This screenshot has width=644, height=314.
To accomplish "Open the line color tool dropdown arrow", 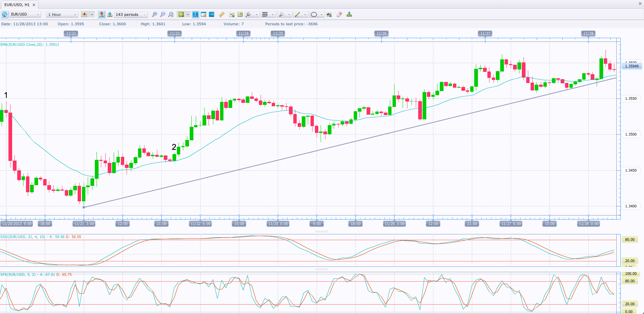I will (305, 15).
